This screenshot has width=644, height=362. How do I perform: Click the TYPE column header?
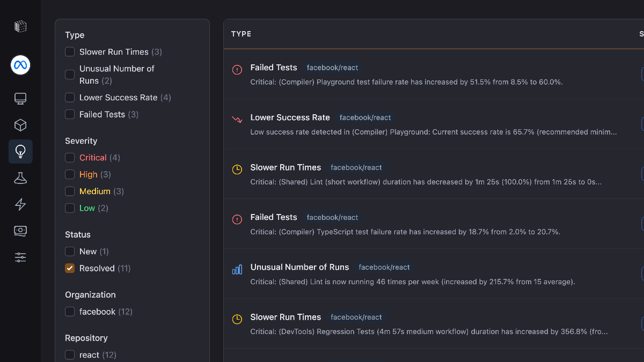[241, 34]
